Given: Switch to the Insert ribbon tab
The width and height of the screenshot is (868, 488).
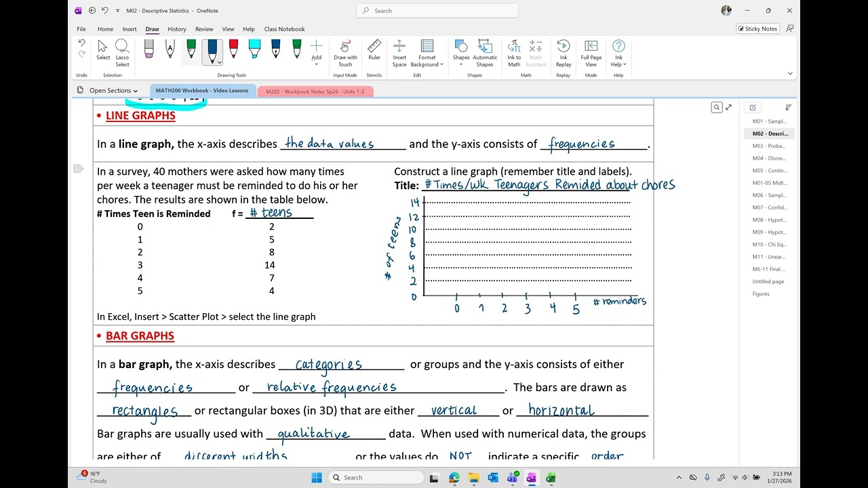Looking at the screenshot, I should click(x=130, y=29).
